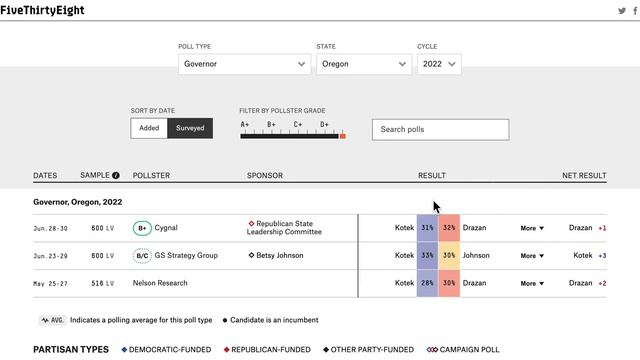Share page via Twitter bird icon
This screenshot has width=640, height=360.
click(x=622, y=11)
